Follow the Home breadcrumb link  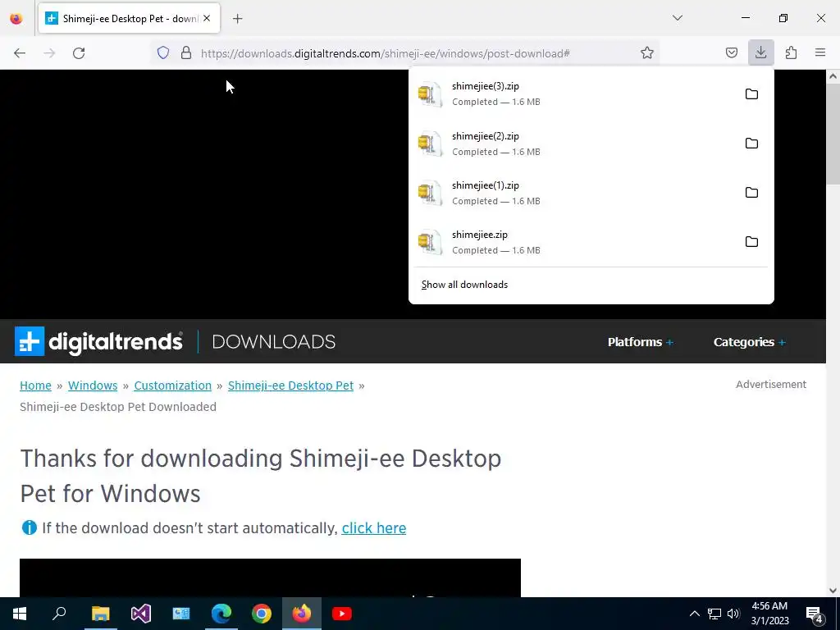pyautogui.click(x=35, y=386)
